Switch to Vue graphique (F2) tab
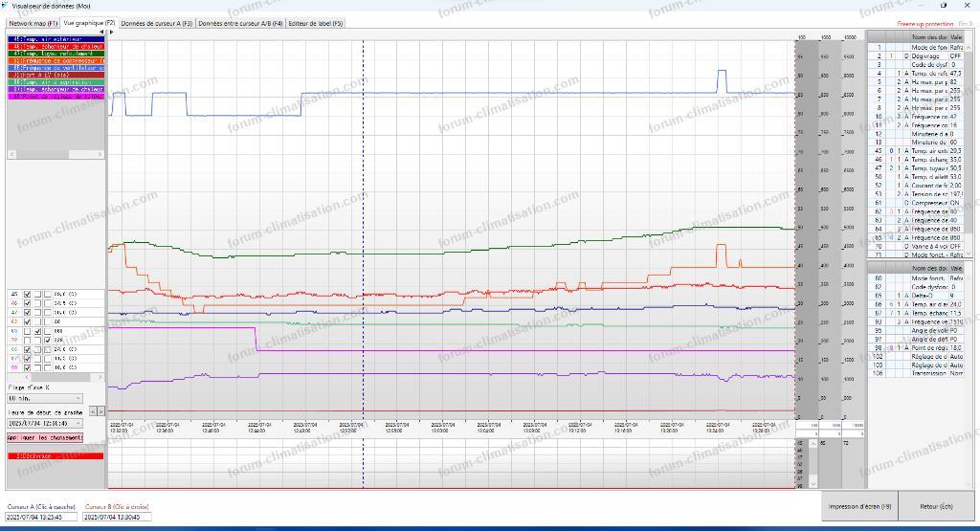This screenshot has width=980, height=531. pyautogui.click(x=89, y=23)
